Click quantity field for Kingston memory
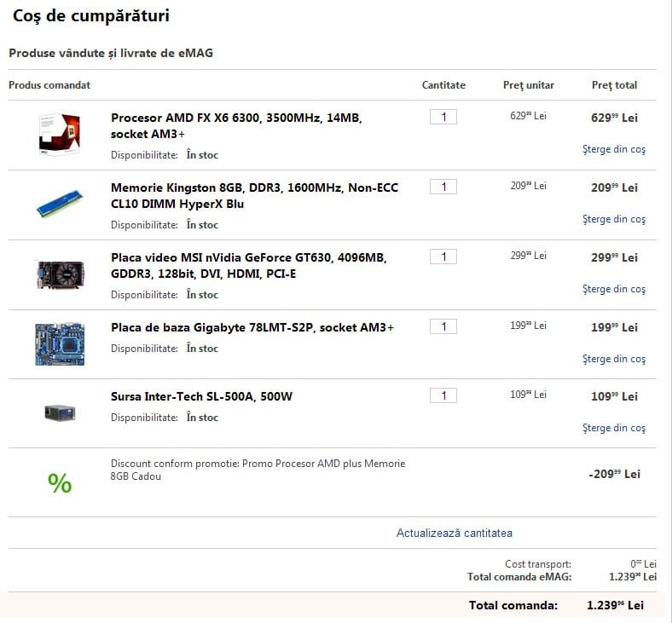The height and width of the screenshot is (623, 672). [x=443, y=187]
